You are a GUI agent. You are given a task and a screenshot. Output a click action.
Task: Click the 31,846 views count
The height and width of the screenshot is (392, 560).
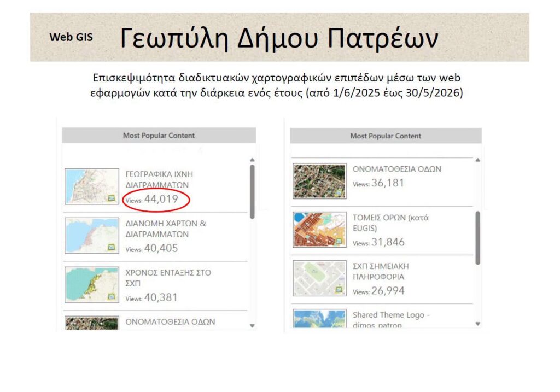(x=388, y=242)
